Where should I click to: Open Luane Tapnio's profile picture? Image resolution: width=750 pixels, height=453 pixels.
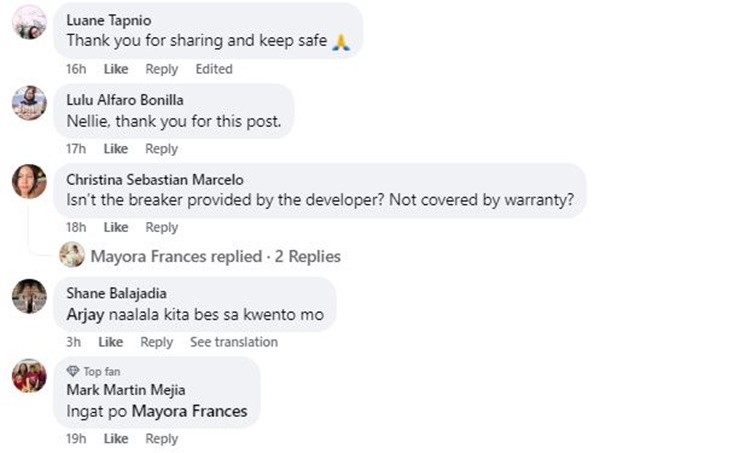(29, 22)
